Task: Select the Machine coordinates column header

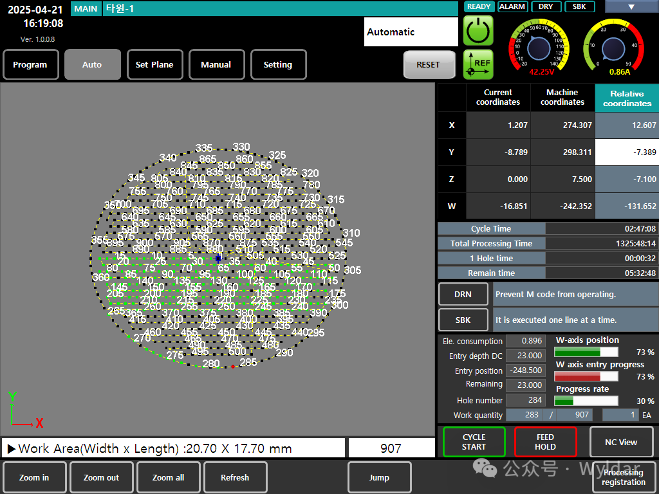Action: tap(562, 98)
